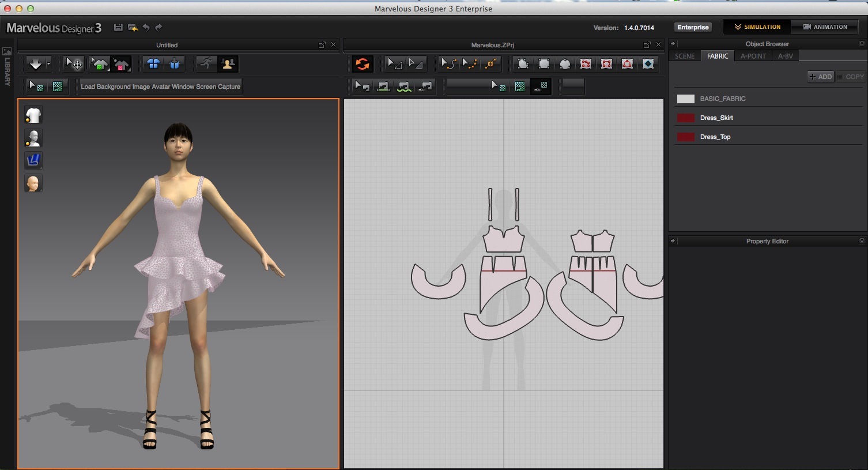The height and width of the screenshot is (470, 868).
Task: Toggle the show avatar two-person icon
Action: (228, 64)
